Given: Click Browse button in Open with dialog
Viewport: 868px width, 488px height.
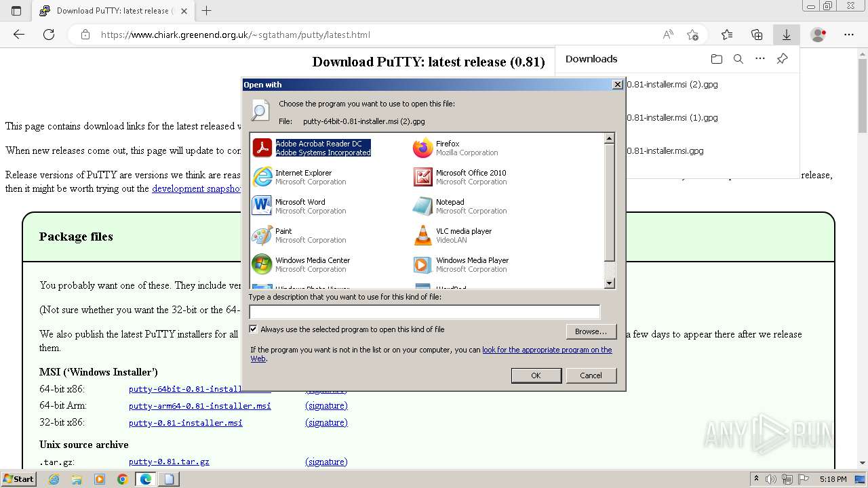Looking at the screenshot, I should (591, 331).
